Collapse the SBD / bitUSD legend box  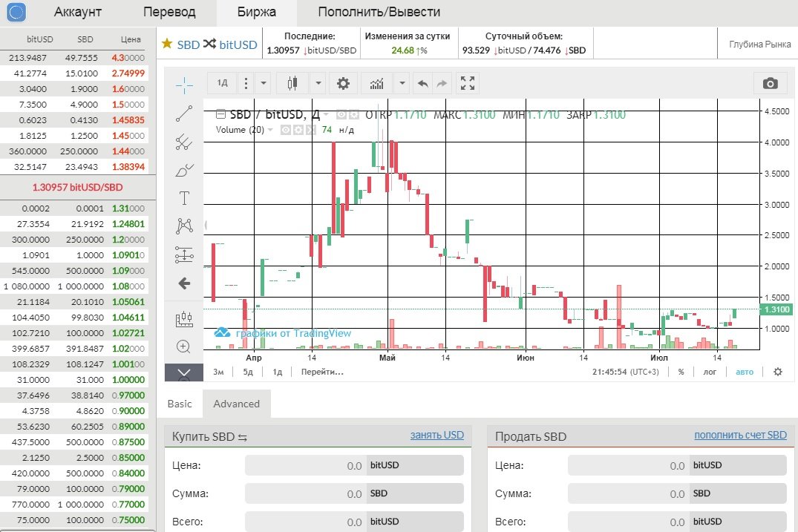(x=221, y=114)
